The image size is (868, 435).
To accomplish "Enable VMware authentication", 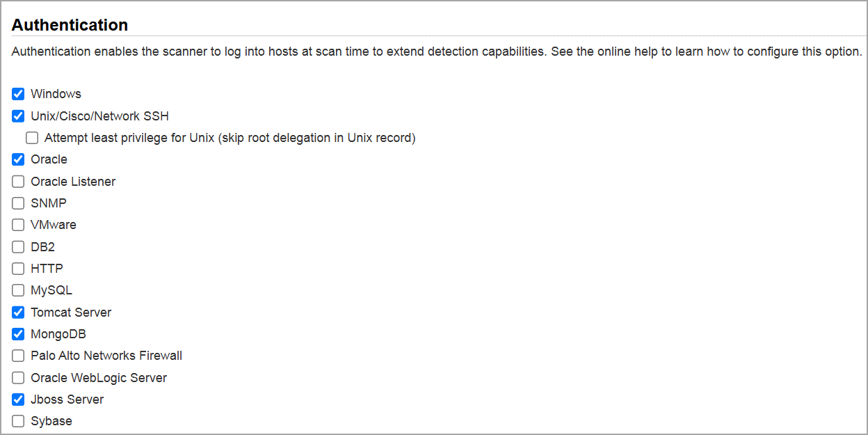I will 17,224.
